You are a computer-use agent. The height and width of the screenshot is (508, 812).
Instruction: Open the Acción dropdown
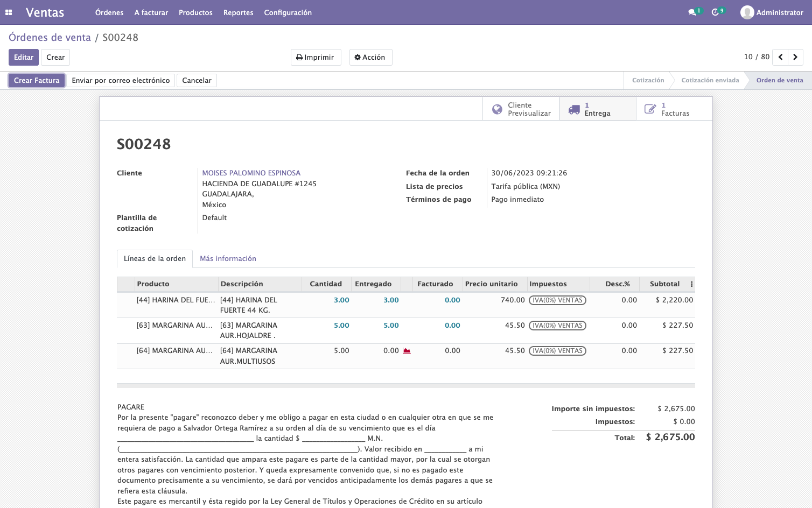[x=370, y=57]
